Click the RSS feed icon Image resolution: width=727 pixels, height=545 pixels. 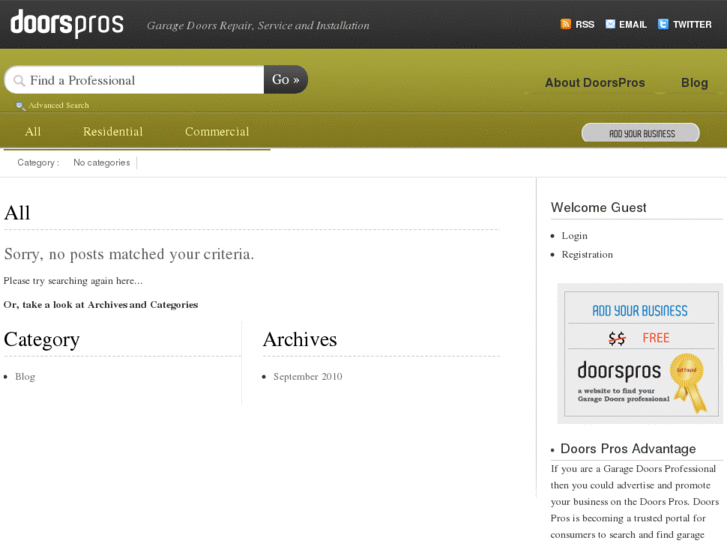tap(565, 24)
